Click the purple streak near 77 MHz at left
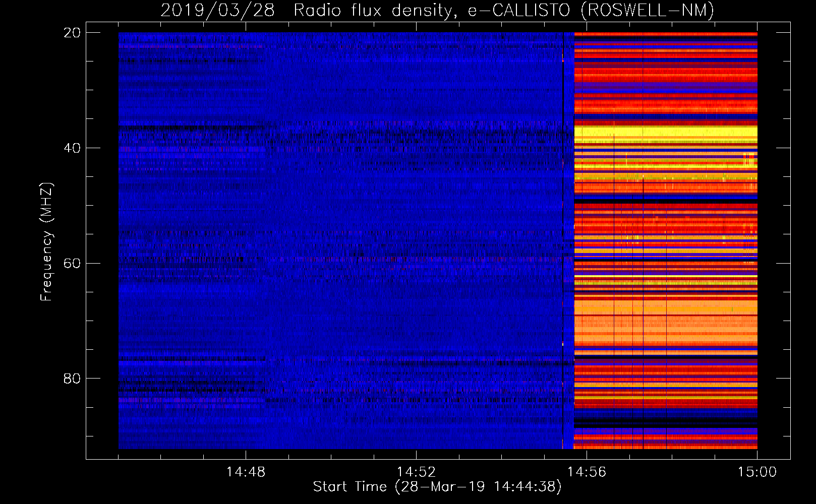Image resolution: width=816 pixels, height=504 pixels. tap(192, 362)
